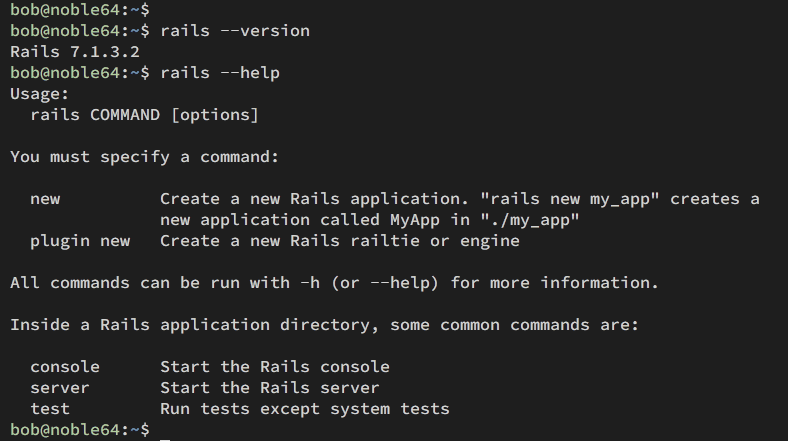Image resolution: width=788 pixels, height=441 pixels.
Task: Click the 'new' command name
Action: coord(45,199)
